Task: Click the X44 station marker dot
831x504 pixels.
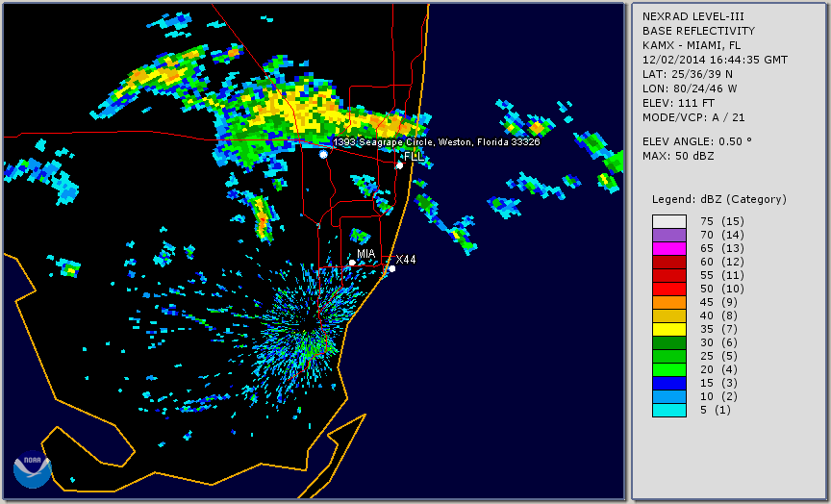Action: pyautogui.click(x=392, y=268)
